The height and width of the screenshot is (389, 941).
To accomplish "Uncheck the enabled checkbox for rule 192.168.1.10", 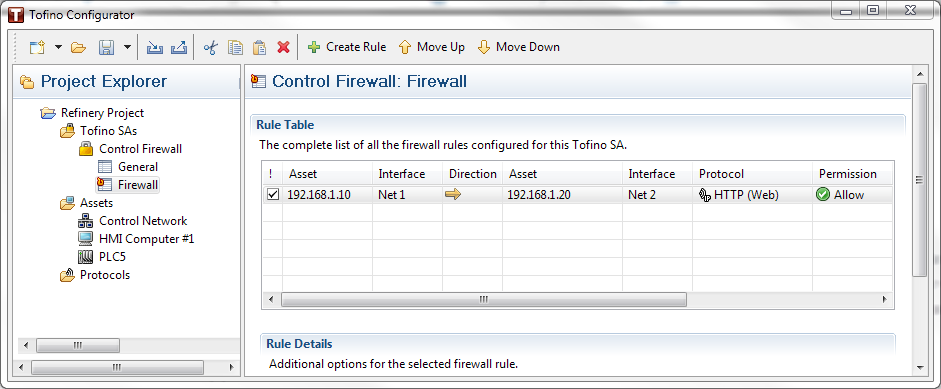I will click(x=272, y=194).
